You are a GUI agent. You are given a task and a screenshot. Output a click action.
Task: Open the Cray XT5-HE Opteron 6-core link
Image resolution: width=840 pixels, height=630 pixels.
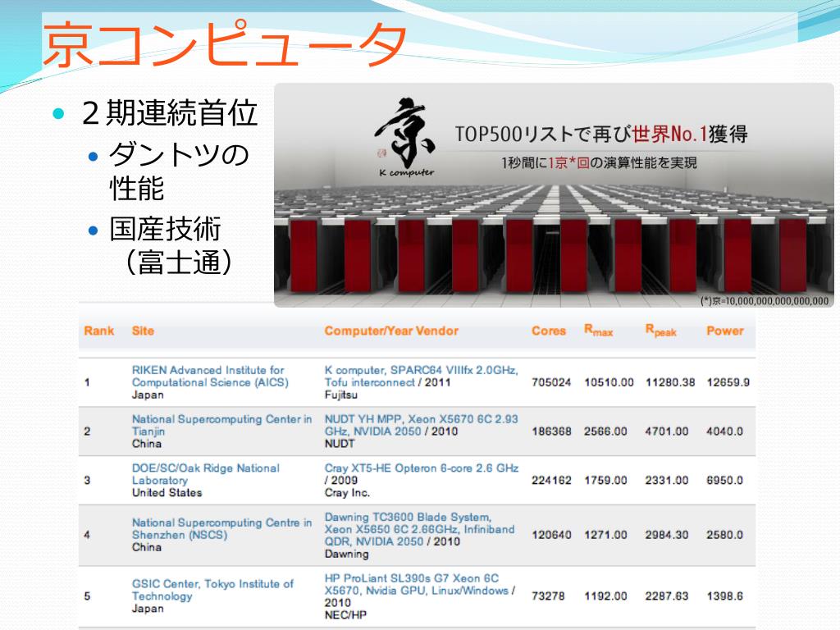[421, 468]
